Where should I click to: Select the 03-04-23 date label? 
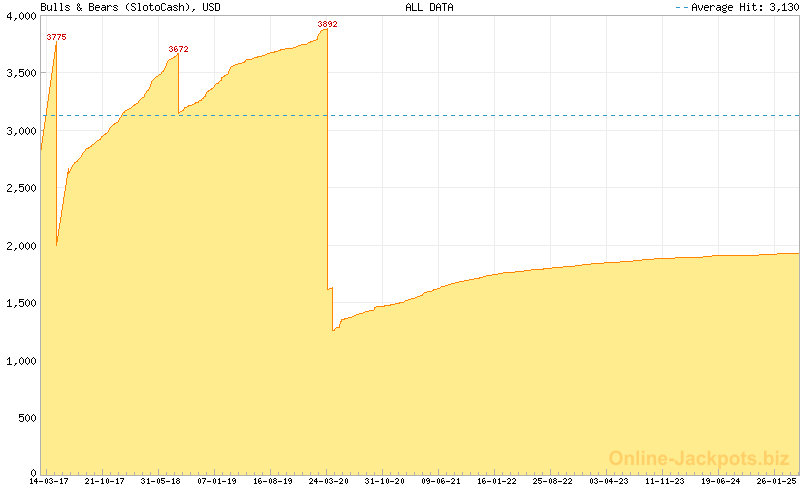coord(610,481)
